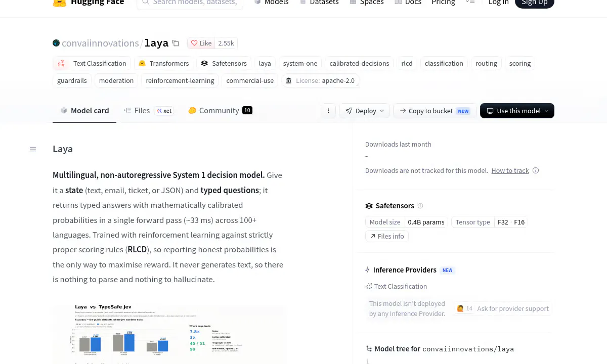Select the system-one tag
607x364 pixels.
click(x=300, y=63)
